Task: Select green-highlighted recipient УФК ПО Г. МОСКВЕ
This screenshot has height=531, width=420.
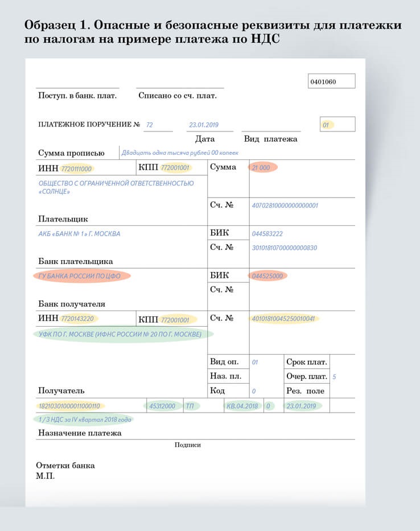Action: 120,334
